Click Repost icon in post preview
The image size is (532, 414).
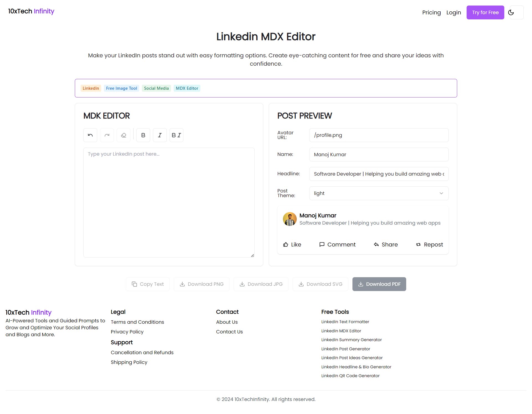[418, 245]
